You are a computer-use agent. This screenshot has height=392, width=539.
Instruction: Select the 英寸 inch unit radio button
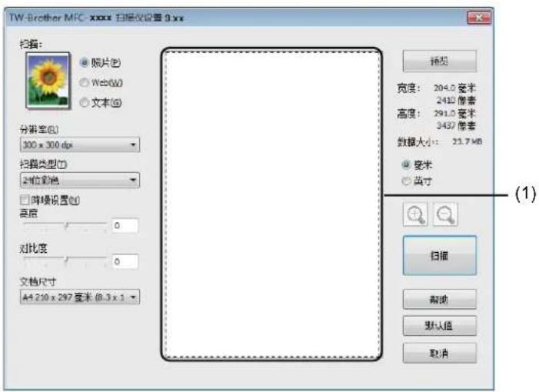(x=406, y=181)
